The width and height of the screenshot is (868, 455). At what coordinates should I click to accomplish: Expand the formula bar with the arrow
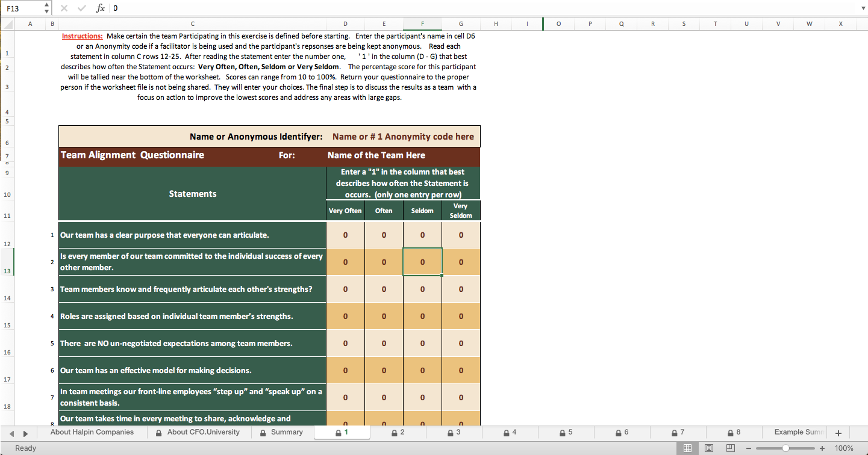(x=862, y=8)
